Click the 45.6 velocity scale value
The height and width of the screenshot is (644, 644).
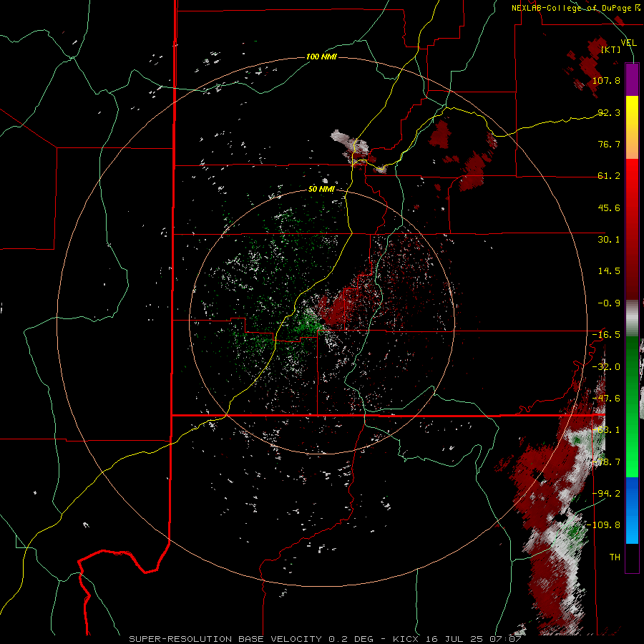pos(609,208)
